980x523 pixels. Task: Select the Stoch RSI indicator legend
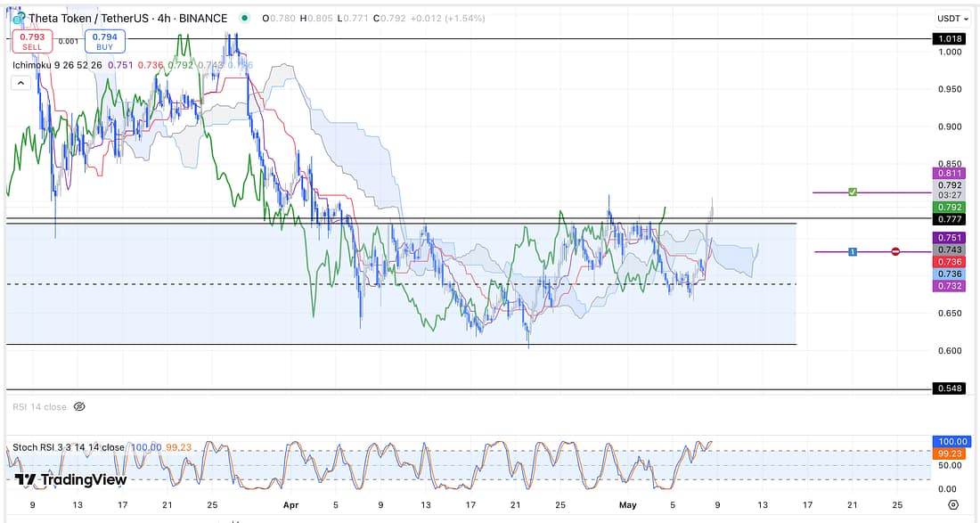click(x=68, y=447)
